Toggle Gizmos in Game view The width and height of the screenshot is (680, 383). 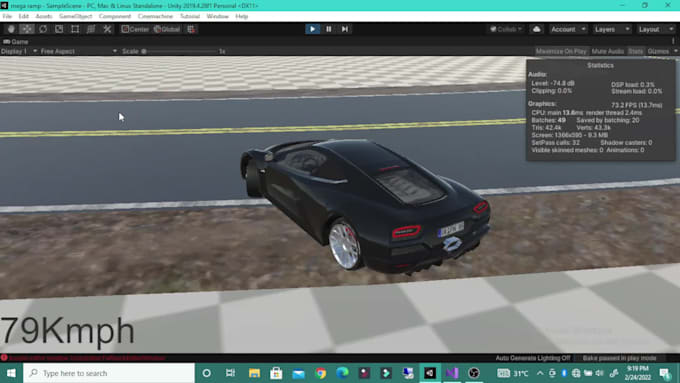[658, 51]
